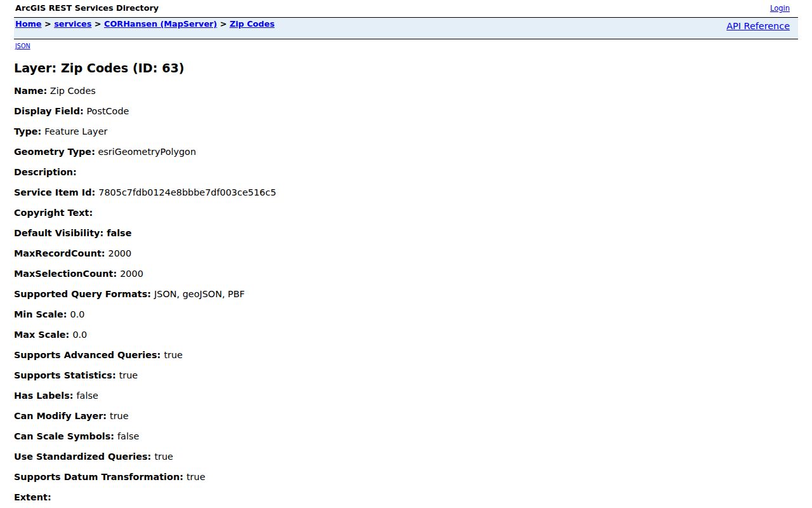Click the Supports Datum Transformation line
Viewport: 812px width, 508px height.
pos(110,477)
